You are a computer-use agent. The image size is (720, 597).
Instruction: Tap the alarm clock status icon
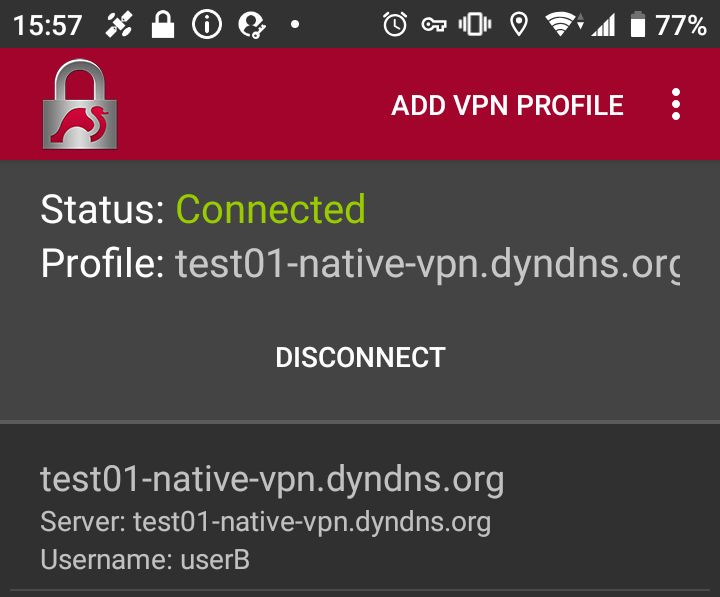pos(395,25)
